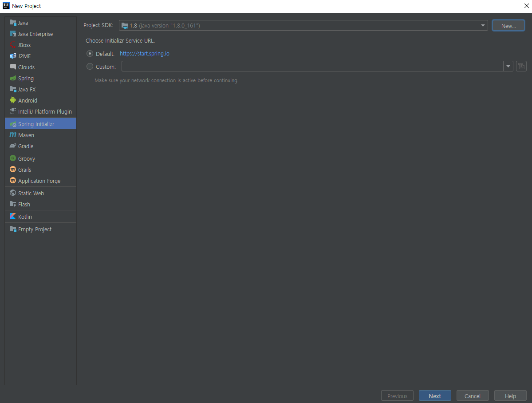Select the Grails list label
This screenshot has width=532, height=403.
tap(24, 170)
